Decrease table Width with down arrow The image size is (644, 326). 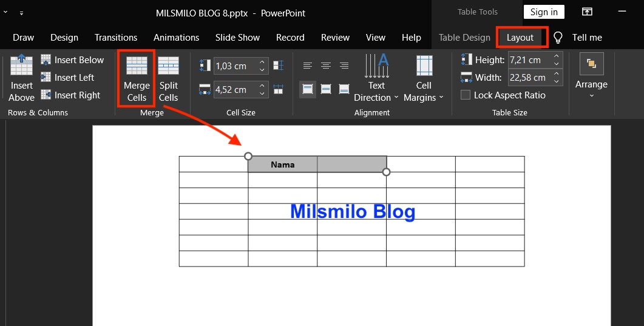[557, 82]
